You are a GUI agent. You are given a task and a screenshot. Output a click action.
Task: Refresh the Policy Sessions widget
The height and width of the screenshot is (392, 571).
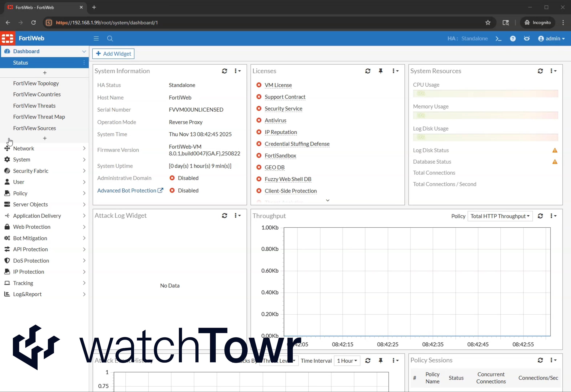click(x=540, y=360)
